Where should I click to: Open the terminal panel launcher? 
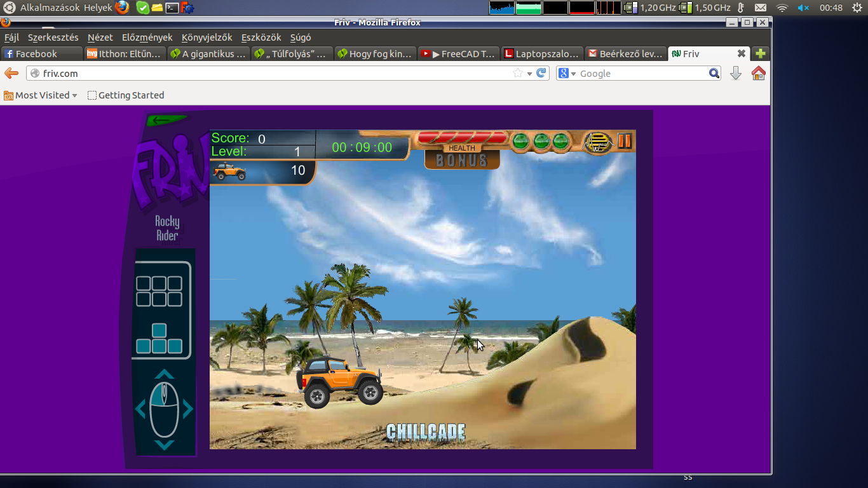click(172, 8)
